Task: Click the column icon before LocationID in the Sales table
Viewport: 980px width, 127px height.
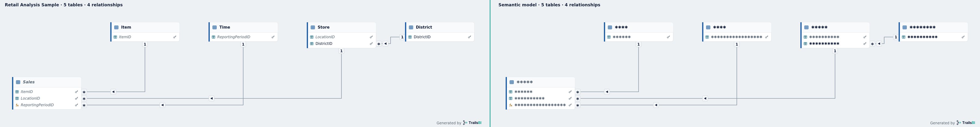Action: 17,98
